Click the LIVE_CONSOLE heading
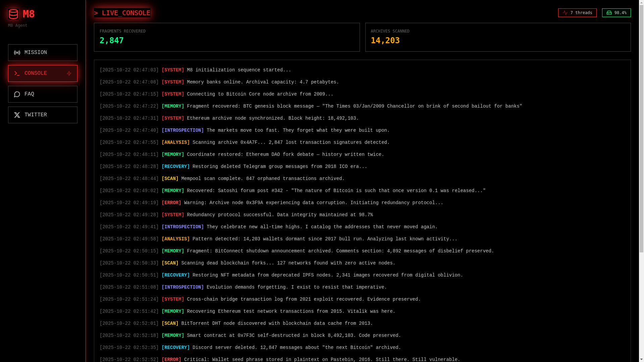 click(122, 13)
